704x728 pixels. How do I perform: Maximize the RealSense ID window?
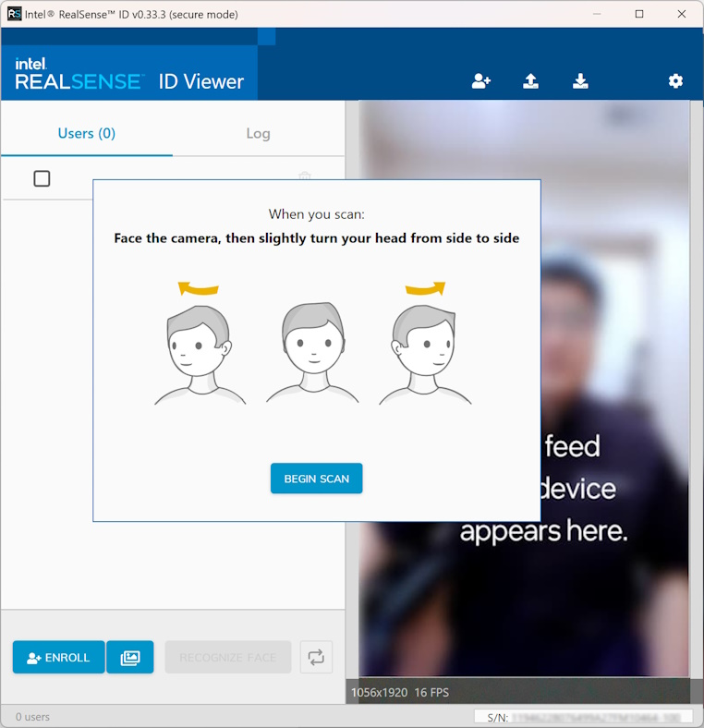pos(639,14)
